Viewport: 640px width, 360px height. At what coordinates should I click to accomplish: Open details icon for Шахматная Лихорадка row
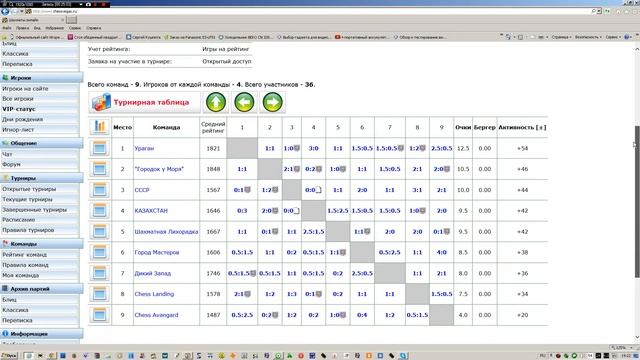click(99, 231)
